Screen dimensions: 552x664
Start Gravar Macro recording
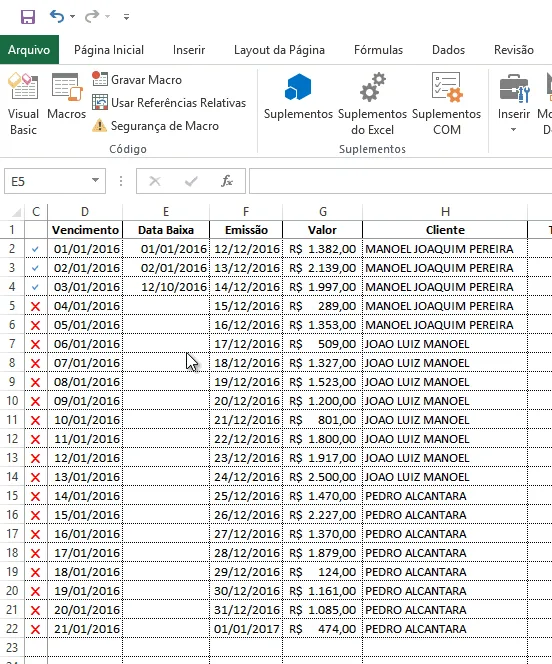[x=137, y=79]
